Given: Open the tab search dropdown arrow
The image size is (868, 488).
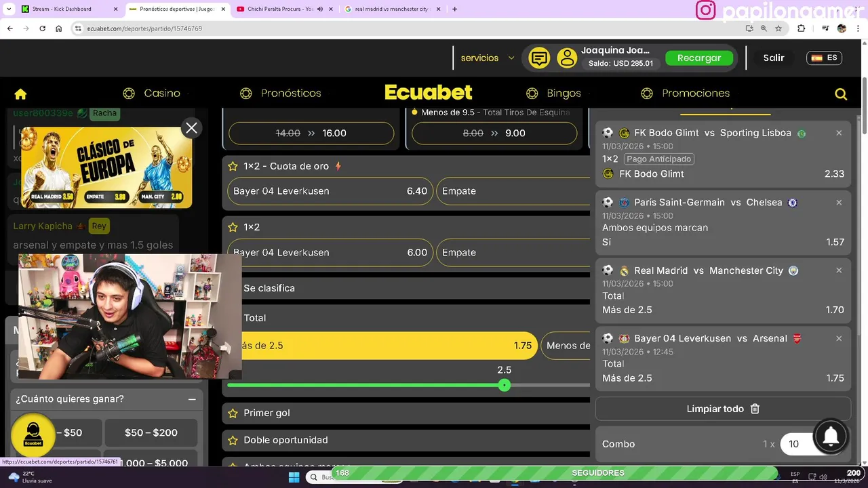Looking at the screenshot, I should 8,9.
